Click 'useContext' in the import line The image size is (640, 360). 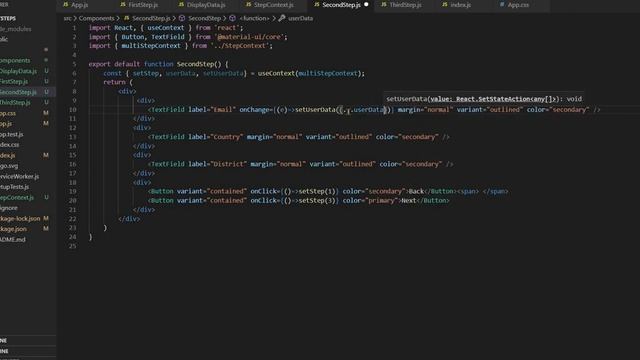click(x=166, y=28)
